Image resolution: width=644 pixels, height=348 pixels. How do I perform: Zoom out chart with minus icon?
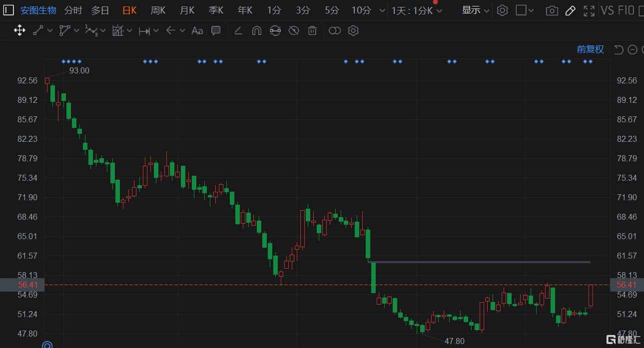click(633, 49)
